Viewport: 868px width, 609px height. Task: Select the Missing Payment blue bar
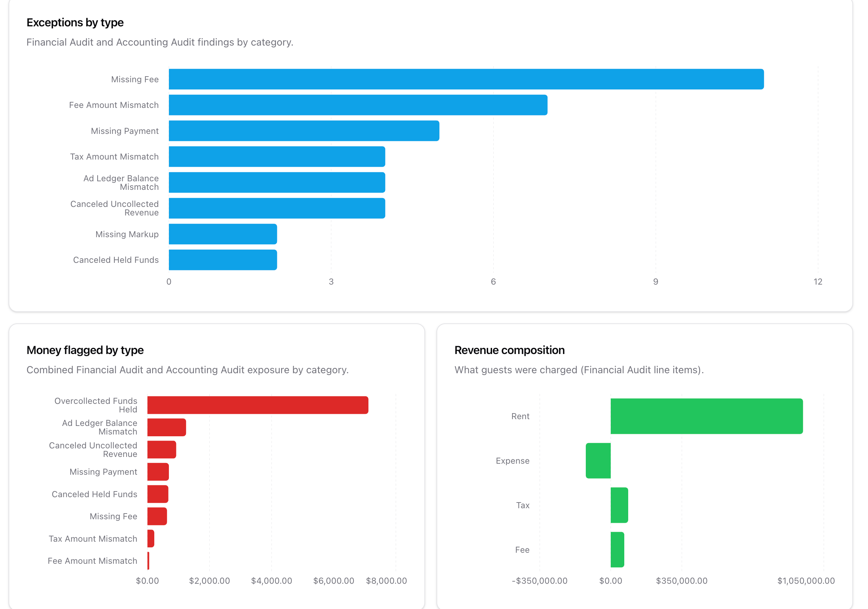point(304,131)
